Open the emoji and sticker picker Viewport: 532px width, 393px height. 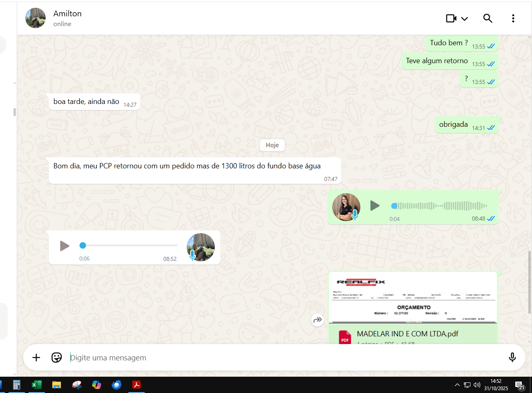coord(56,358)
